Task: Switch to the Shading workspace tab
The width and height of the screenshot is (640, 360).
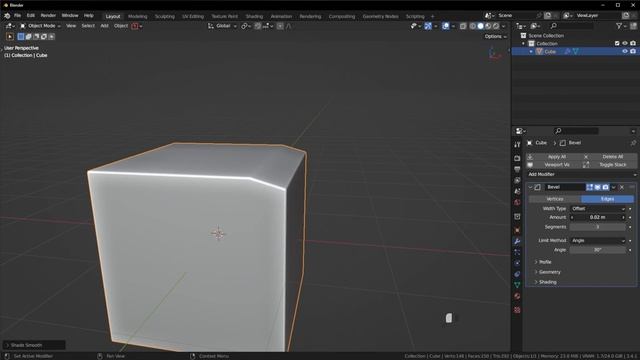Action: 254,17
